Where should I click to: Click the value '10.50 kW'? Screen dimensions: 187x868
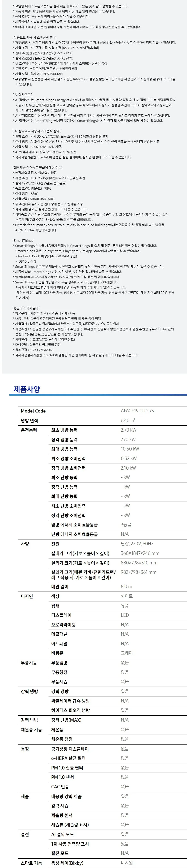(x=130, y=449)
